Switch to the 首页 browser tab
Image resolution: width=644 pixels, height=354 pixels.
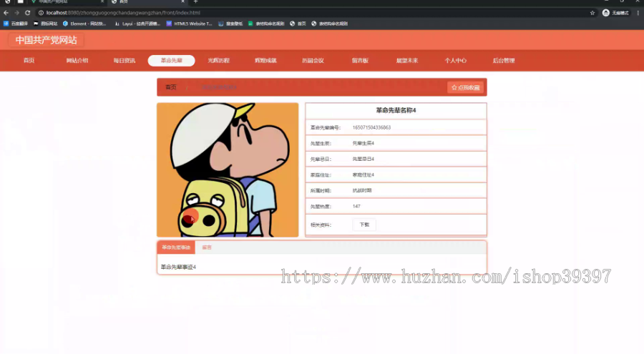(x=148, y=2)
